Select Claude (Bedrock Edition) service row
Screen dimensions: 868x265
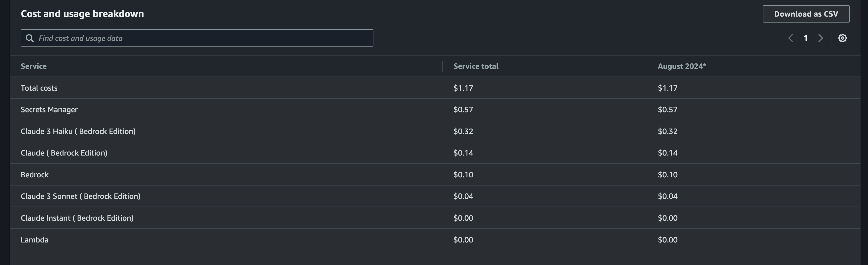click(435, 153)
